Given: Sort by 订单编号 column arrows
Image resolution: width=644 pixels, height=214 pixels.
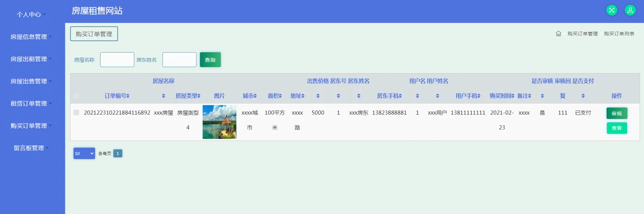Looking at the screenshot, I should (x=128, y=96).
